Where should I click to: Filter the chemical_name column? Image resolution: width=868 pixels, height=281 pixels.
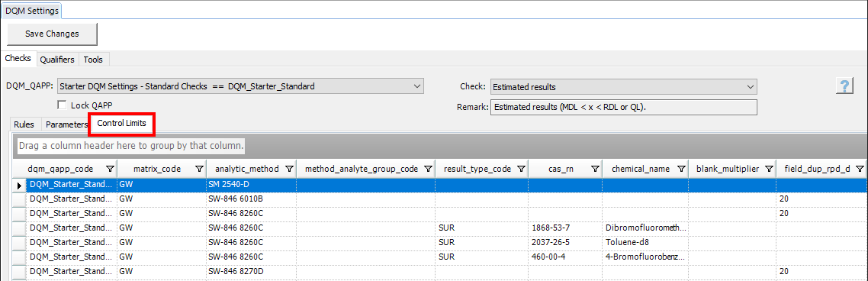click(x=681, y=169)
